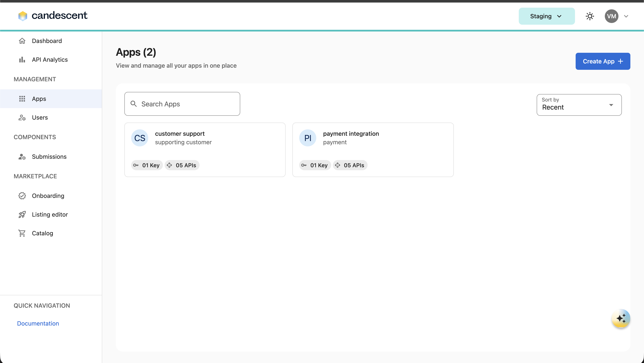Open the Sort by Recent dropdown
Screen dimensions: 644x363
(x=579, y=105)
